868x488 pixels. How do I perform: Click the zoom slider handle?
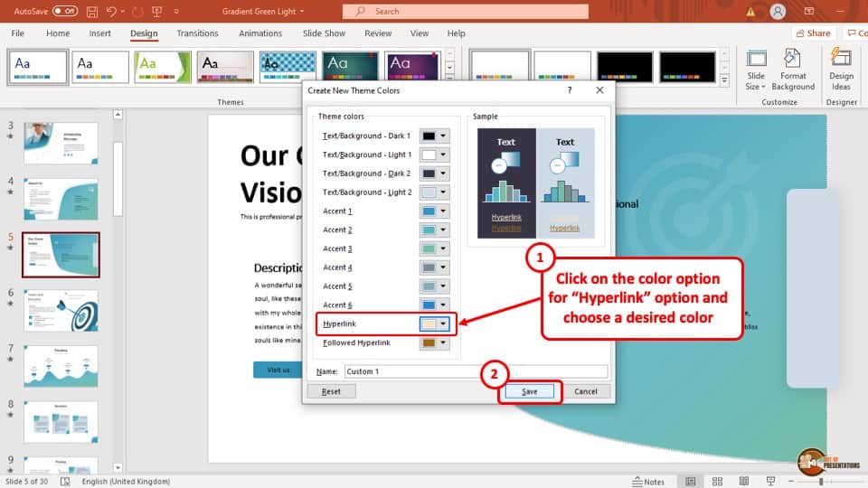pos(821,482)
